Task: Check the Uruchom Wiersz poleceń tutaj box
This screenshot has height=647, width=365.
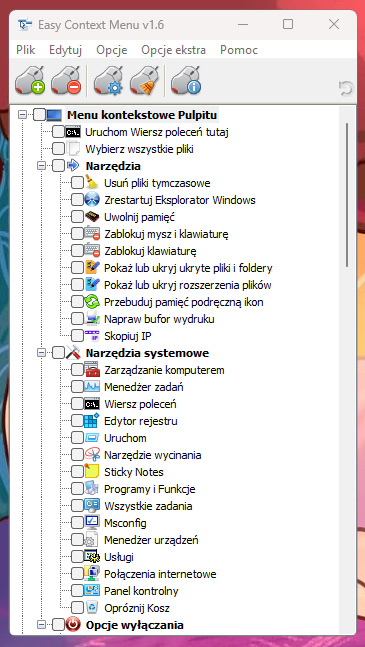Action: coord(59,132)
